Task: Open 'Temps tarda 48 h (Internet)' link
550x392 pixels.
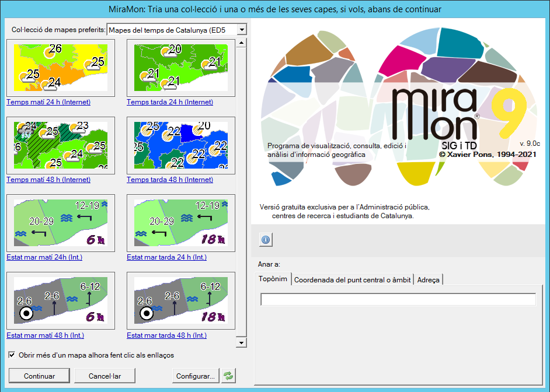Action: click(x=170, y=179)
